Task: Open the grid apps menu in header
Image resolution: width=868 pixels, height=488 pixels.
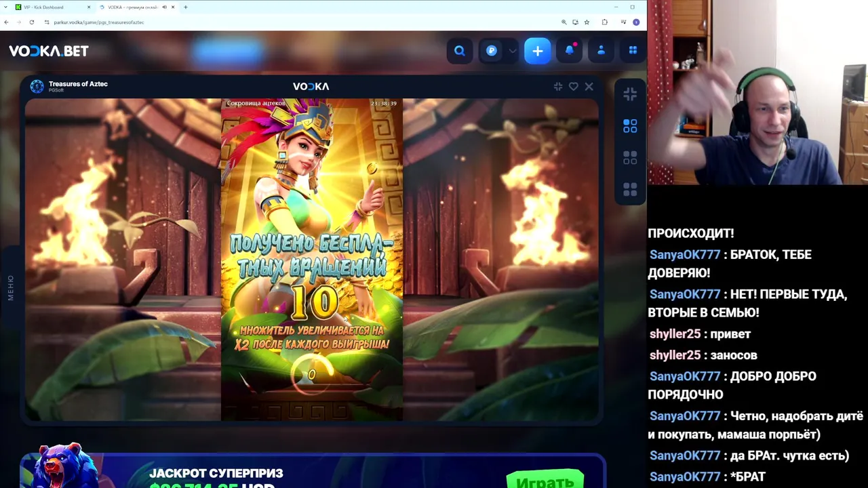Action: (x=633, y=51)
